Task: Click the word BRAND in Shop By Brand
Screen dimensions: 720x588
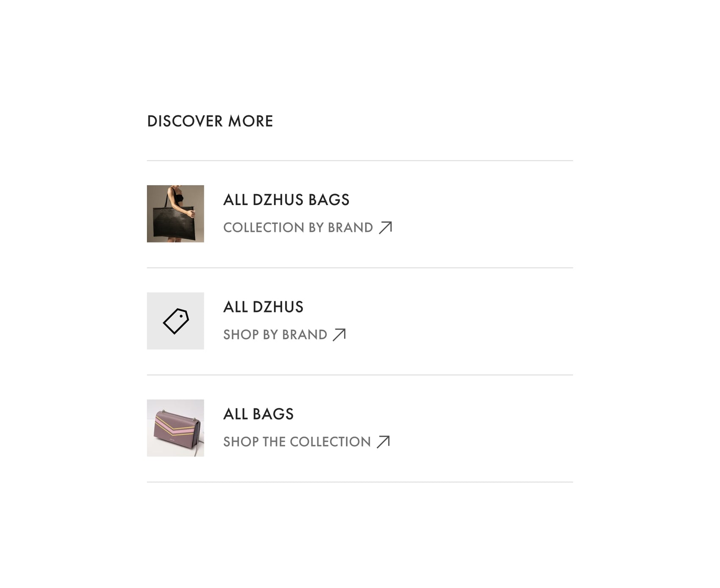Action: [x=305, y=335]
